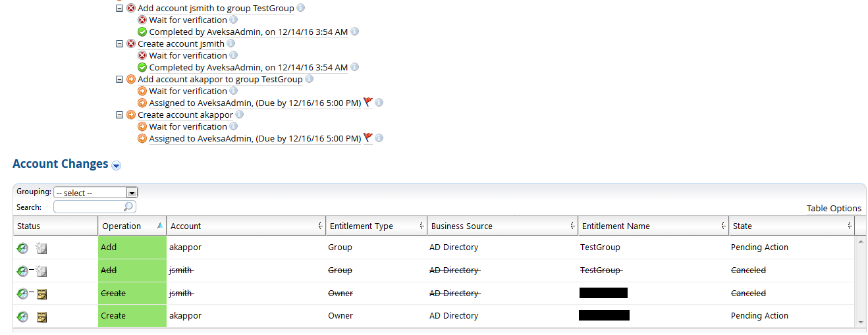Sort by the Entitlement Type column header
This screenshot has height=335, width=868.
361,226
